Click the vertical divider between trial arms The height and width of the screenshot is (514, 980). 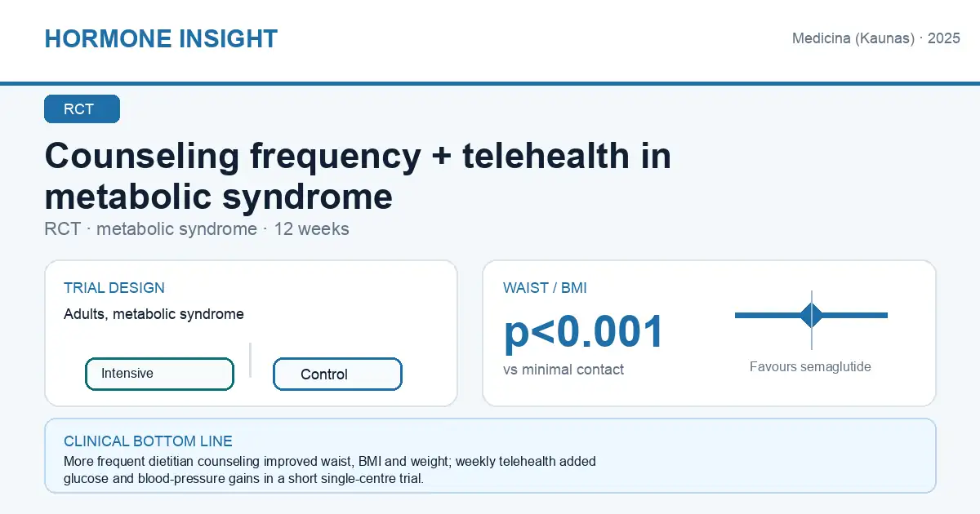pyautogui.click(x=250, y=360)
